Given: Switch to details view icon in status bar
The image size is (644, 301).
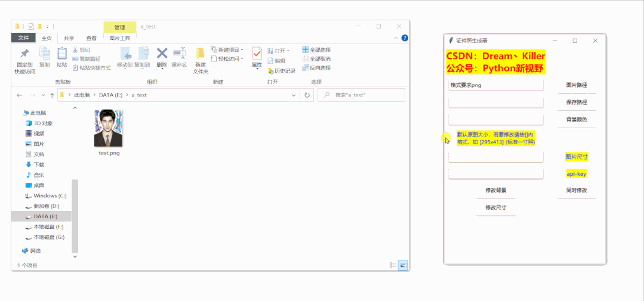Looking at the screenshot, I should tap(393, 265).
